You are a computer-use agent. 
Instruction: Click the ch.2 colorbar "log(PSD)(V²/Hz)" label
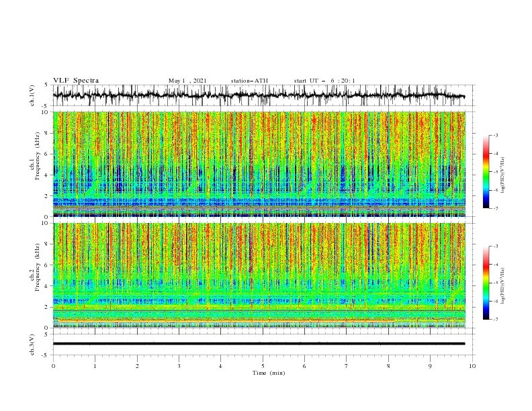[502, 285]
